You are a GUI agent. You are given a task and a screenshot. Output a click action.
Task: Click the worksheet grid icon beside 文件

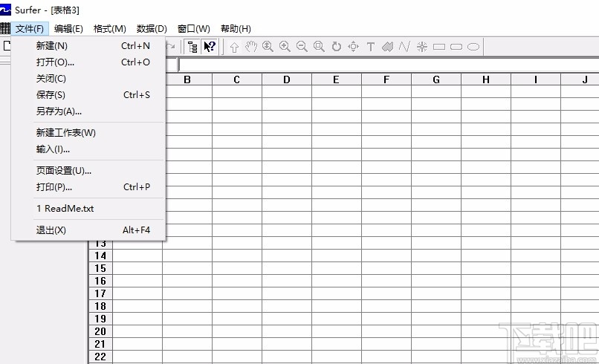tap(5, 28)
